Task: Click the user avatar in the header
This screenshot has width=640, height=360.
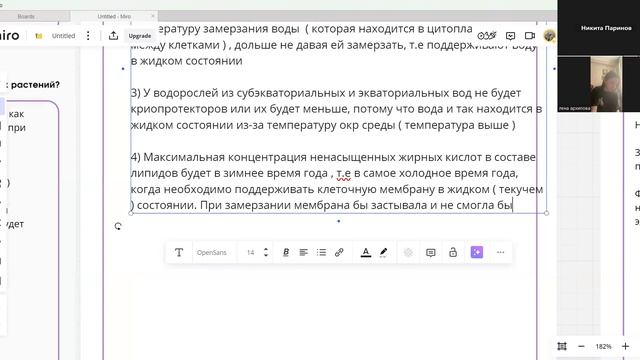Action: click(x=550, y=36)
